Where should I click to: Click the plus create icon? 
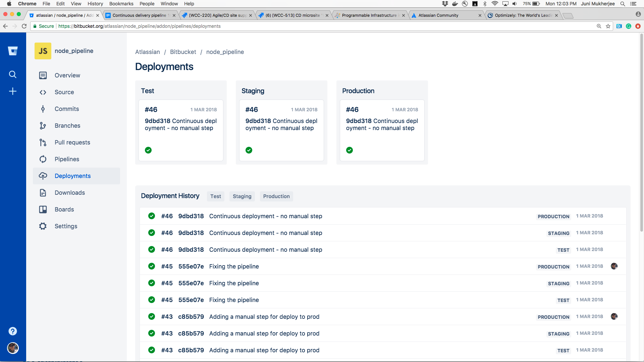[13, 91]
